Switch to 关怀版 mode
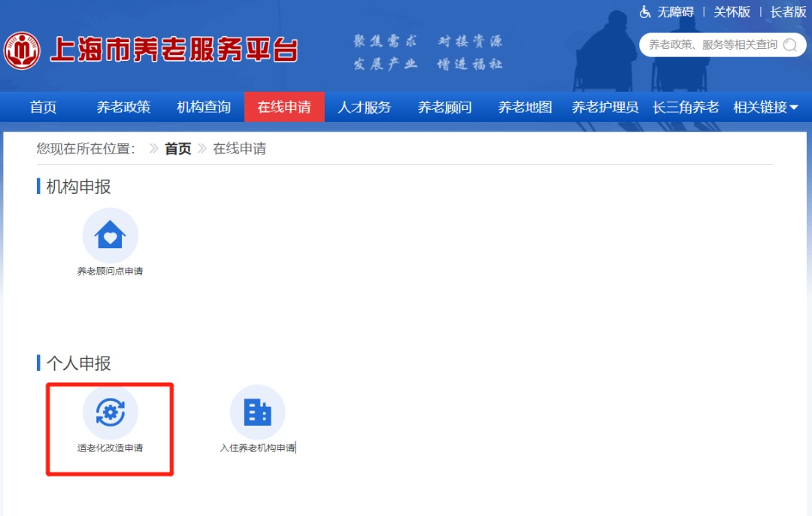The height and width of the screenshot is (516, 812). [x=732, y=12]
